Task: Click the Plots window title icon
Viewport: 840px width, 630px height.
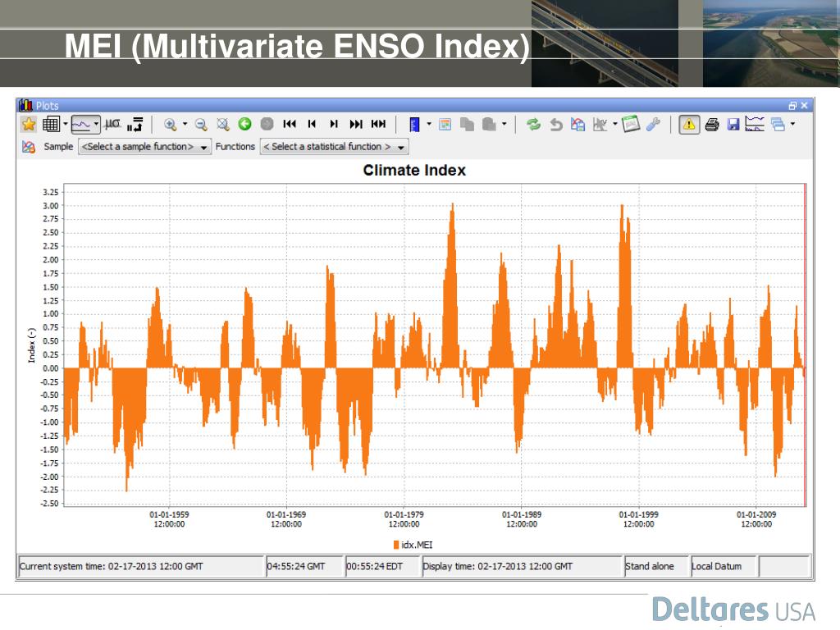Action: [25, 105]
